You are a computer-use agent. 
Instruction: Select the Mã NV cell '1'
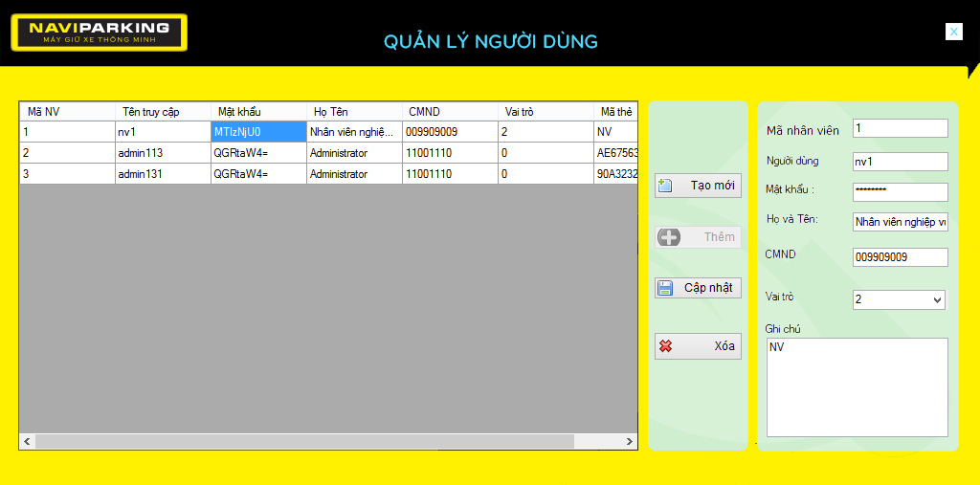67,132
